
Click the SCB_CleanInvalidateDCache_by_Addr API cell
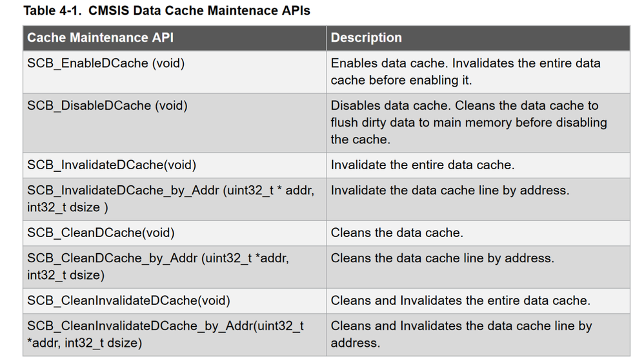pos(165,334)
